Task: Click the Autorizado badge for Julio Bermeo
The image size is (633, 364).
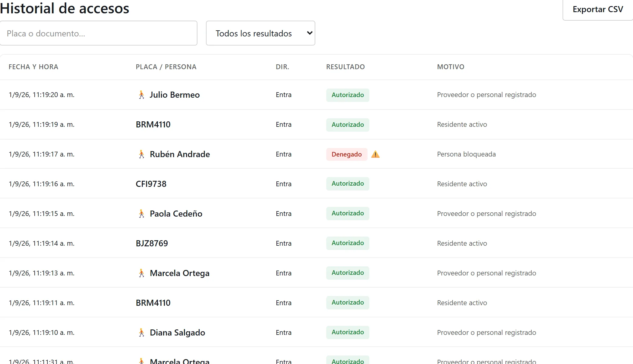Action: pos(348,95)
